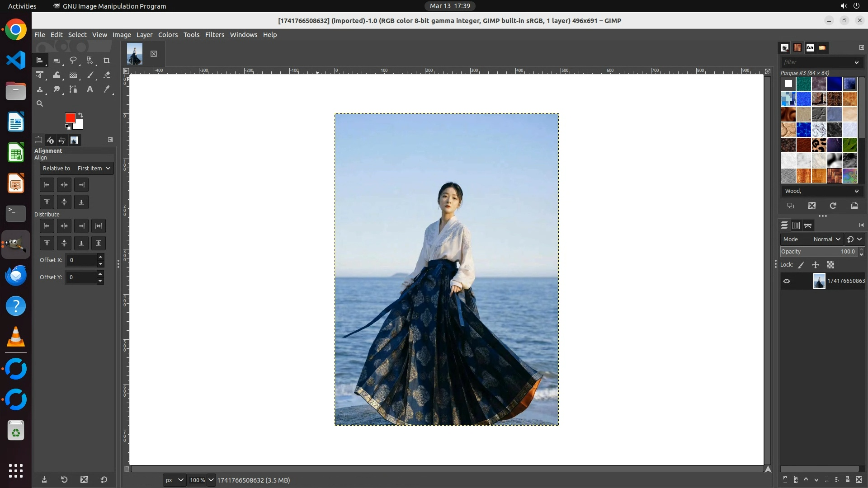Image resolution: width=868 pixels, height=488 pixels.
Task: Hide the layer using eye icon
Action: tap(787, 281)
